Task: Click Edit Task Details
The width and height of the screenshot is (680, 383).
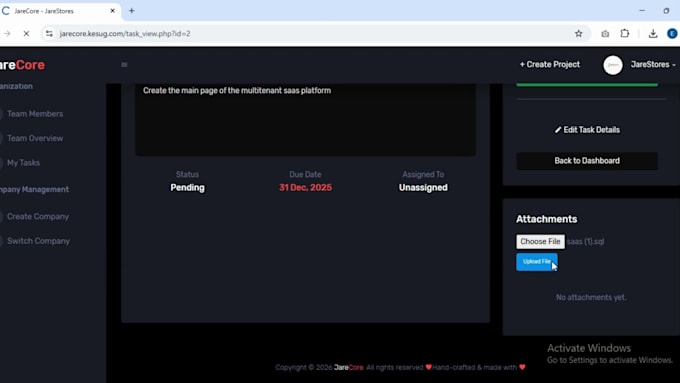Action: click(x=587, y=130)
